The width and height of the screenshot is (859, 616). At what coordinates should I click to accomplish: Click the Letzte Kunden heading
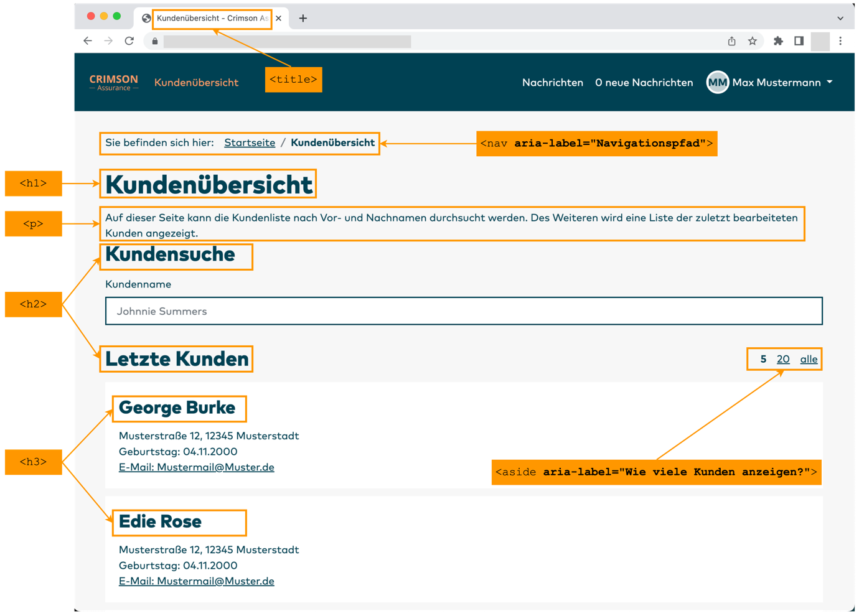click(x=177, y=359)
